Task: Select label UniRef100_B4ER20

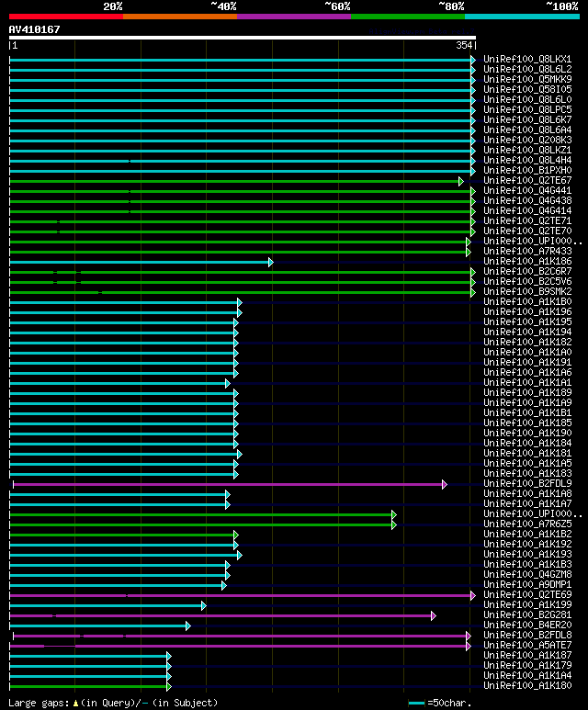Action: [527, 625]
